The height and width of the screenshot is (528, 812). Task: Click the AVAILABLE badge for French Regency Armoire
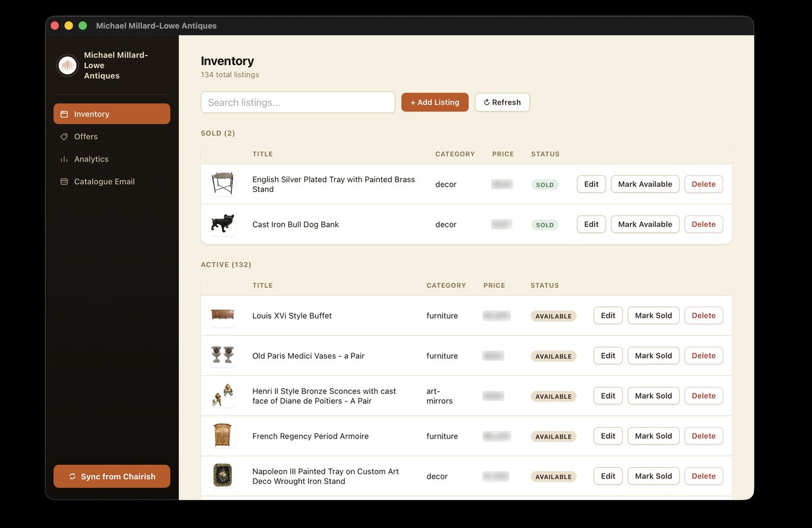click(x=553, y=436)
